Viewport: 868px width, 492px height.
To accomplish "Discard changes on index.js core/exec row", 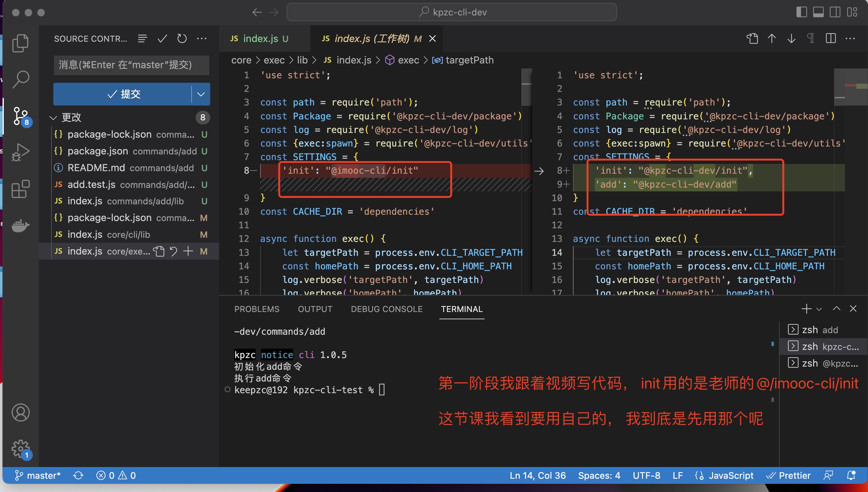I will point(173,251).
